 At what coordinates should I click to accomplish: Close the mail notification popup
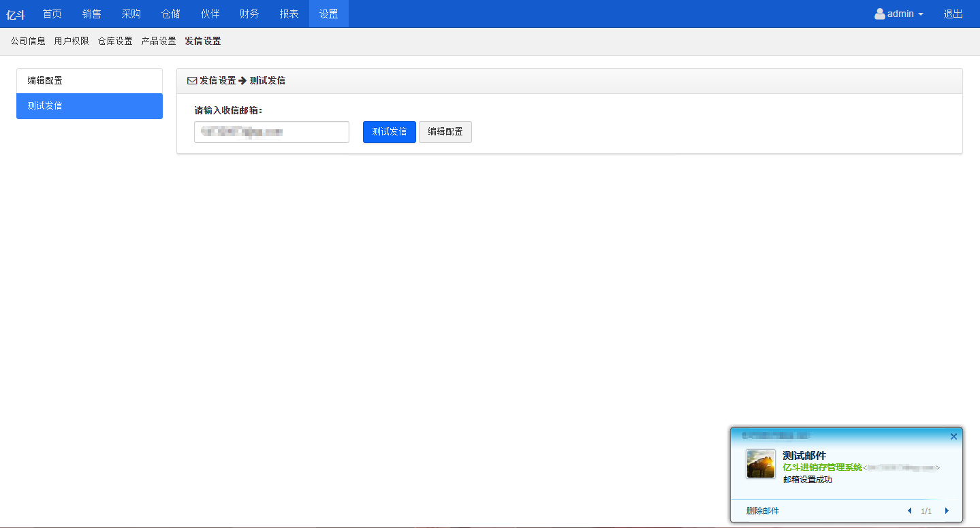point(953,437)
